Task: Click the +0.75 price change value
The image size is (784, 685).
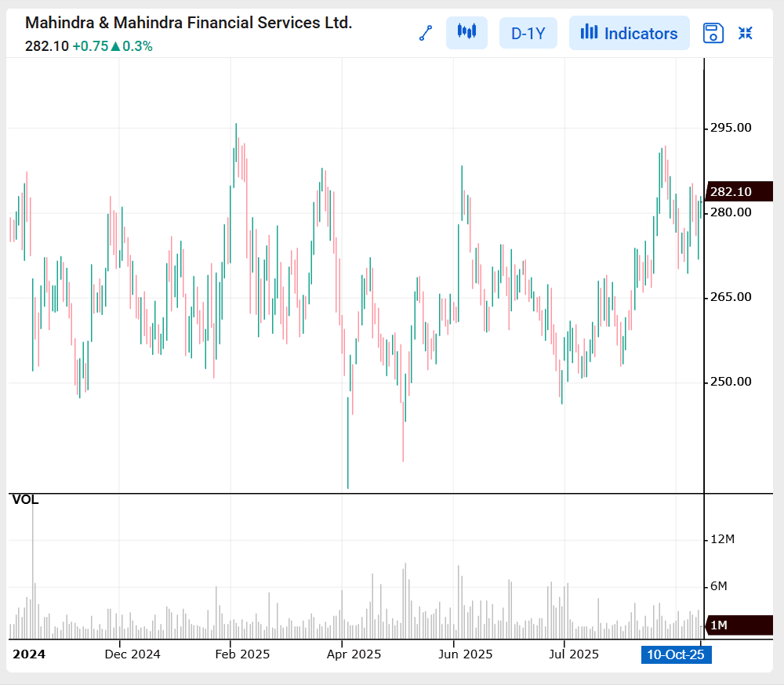Action: point(90,46)
